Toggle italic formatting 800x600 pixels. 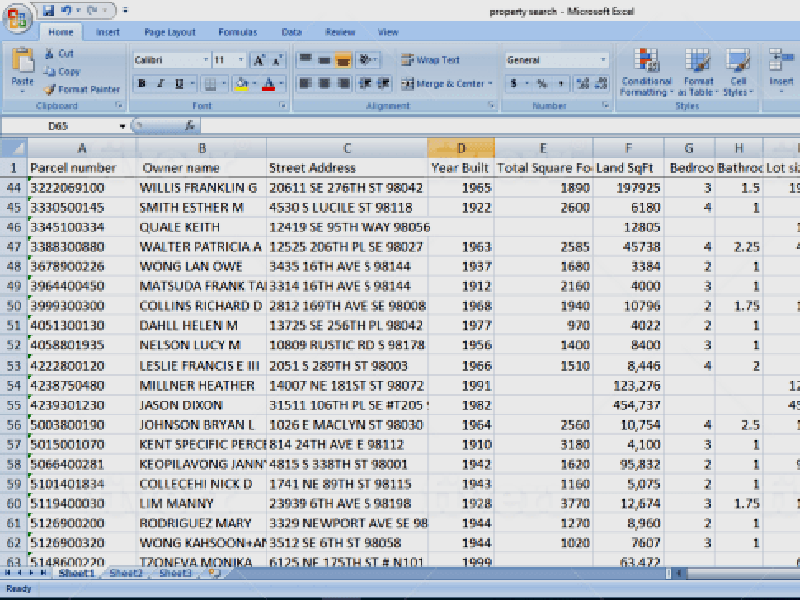click(159, 83)
